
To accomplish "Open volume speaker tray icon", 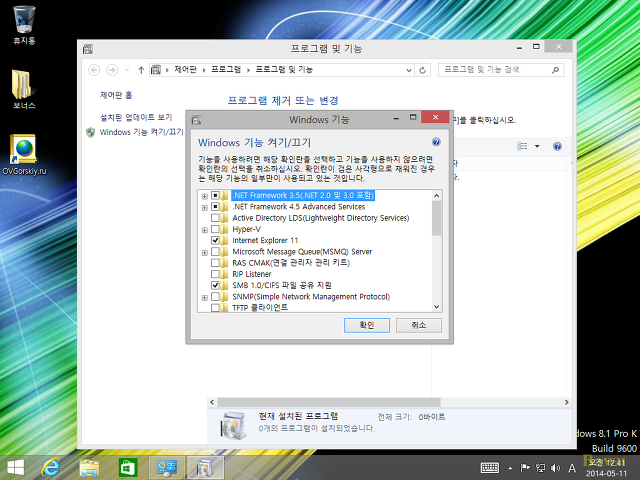I will (x=555, y=468).
